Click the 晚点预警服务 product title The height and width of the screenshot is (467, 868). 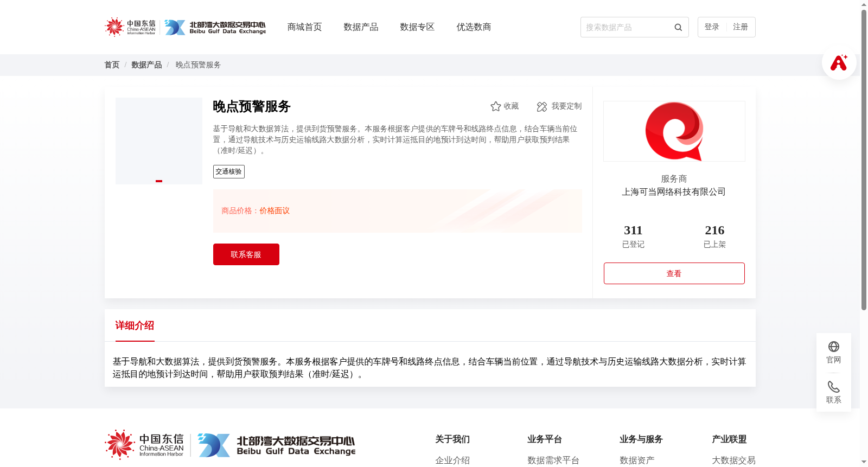coord(252,106)
